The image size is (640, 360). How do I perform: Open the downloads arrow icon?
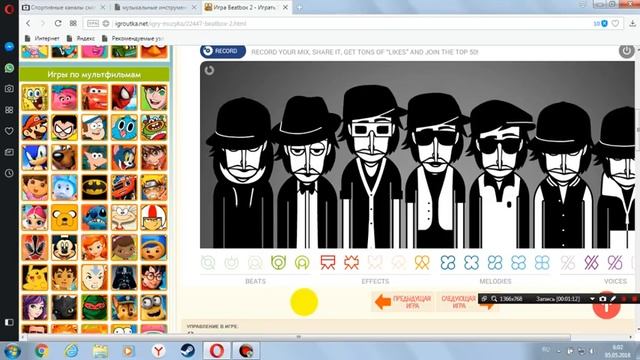[632, 24]
